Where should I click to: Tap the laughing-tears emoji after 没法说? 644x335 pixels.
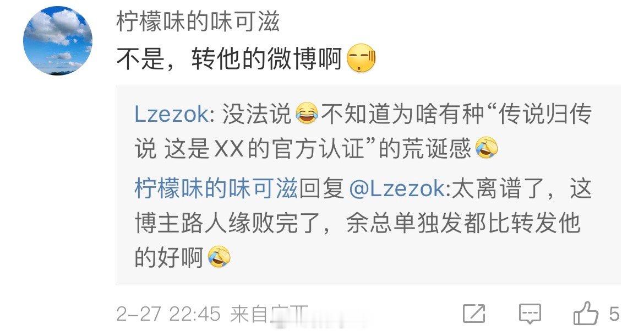[307, 114]
